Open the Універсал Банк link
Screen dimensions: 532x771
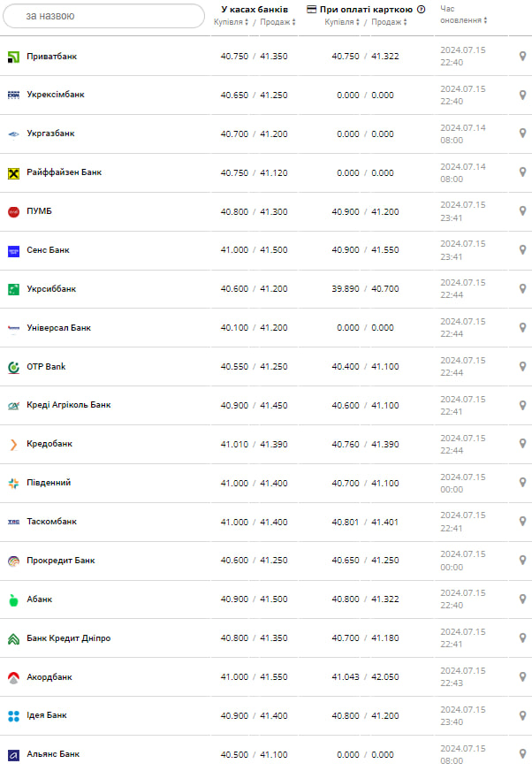point(58,328)
